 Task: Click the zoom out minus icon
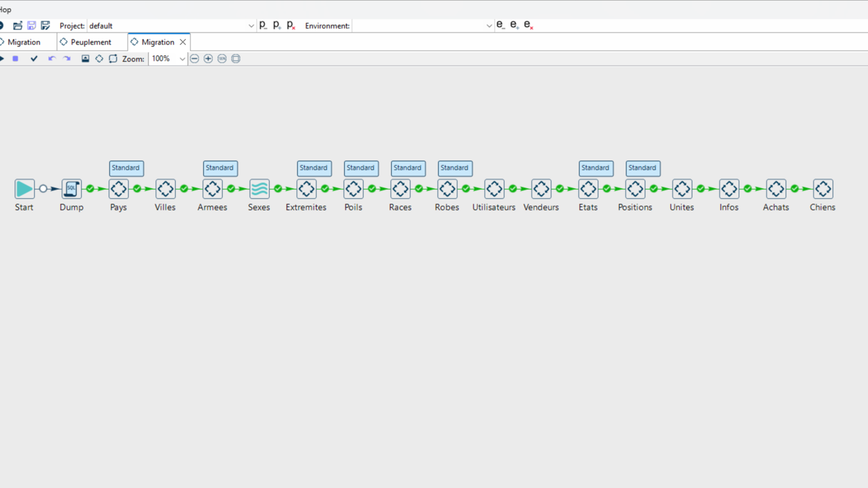195,59
